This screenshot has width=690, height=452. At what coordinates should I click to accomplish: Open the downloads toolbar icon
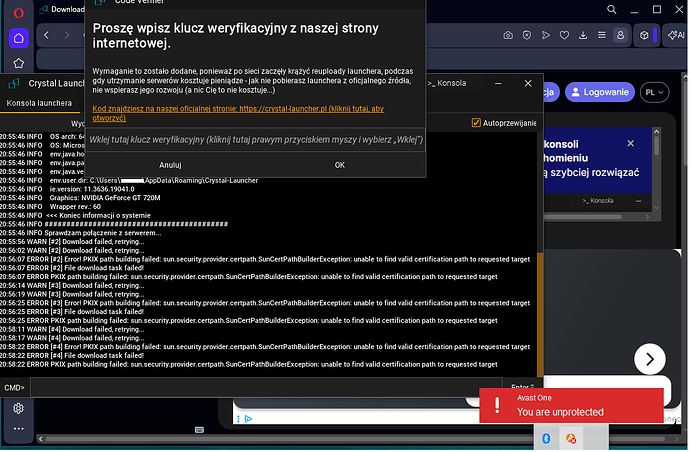(583, 35)
